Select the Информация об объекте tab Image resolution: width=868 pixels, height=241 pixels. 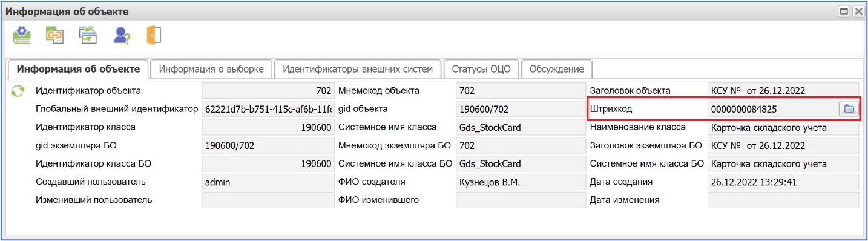78,69
